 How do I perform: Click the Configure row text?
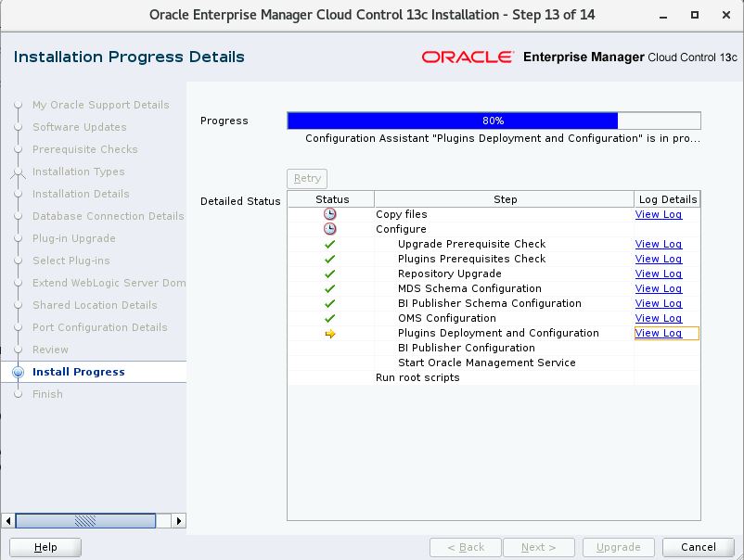tap(401, 229)
